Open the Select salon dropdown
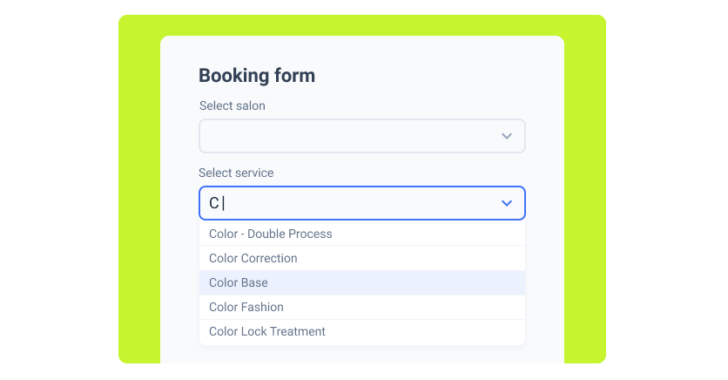The width and height of the screenshot is (728, 380). (362, 136)
